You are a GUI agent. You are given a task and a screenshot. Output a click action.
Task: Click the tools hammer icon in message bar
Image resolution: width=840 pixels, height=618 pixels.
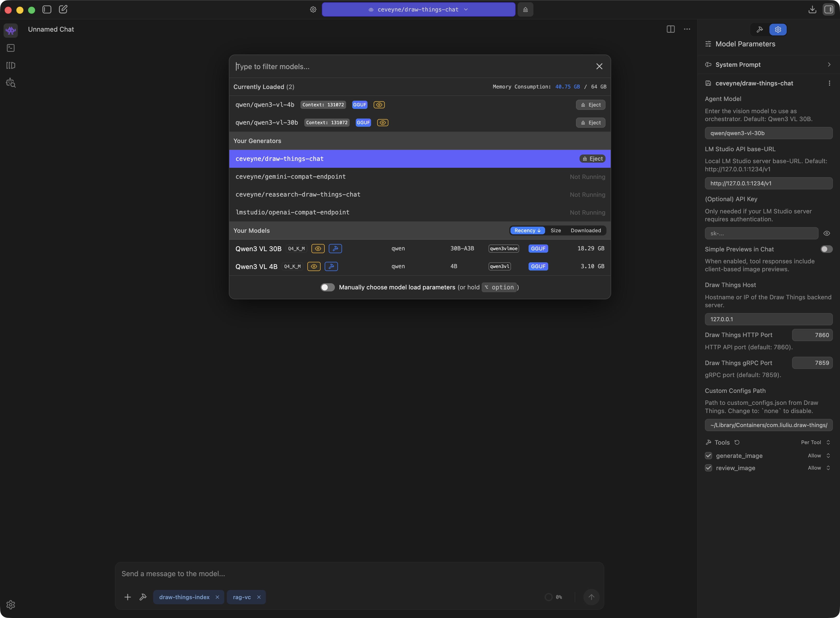click(143, 597)
